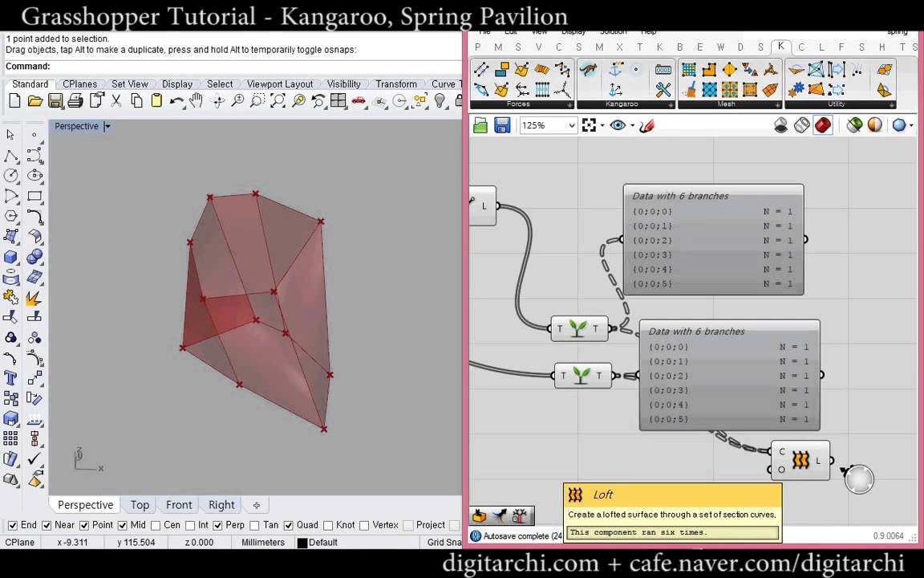Click the New file icon in Rhino toolbar
This screenshot has height=578, width=924.
[14, 101]
